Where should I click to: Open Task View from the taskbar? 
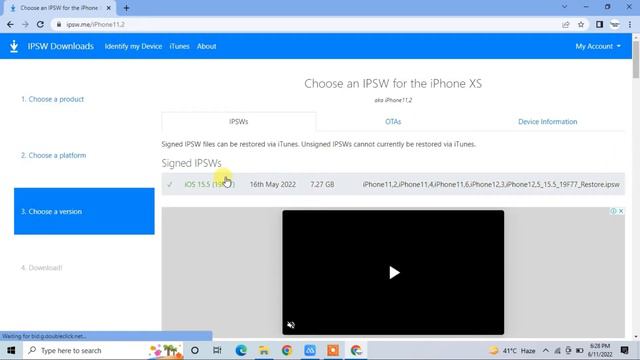pyautogui.click(x=217, y=350)
